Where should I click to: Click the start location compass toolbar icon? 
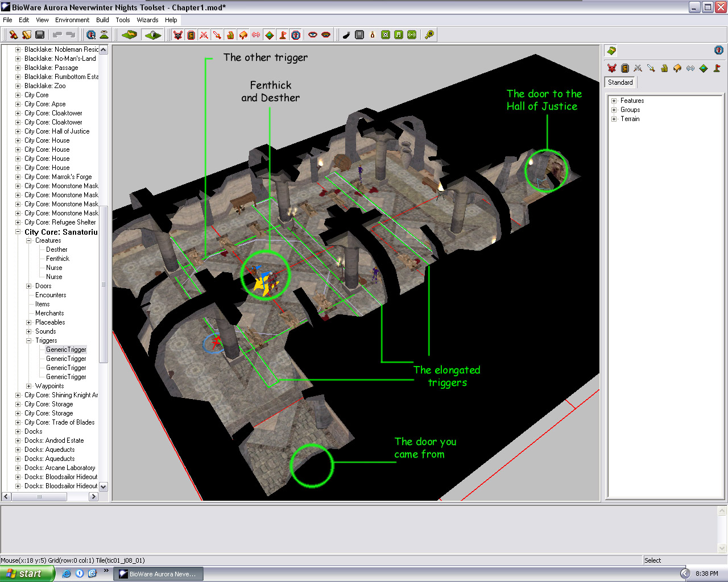point(296,35)
